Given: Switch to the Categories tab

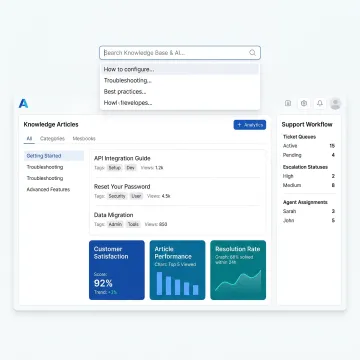Looking at the screenshot, I should tap(52, 139).
